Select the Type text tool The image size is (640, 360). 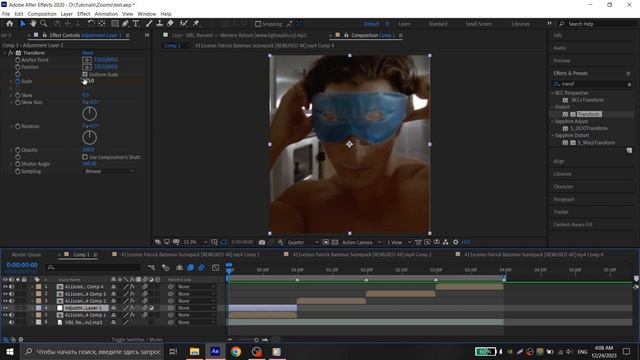pos(136,24)
